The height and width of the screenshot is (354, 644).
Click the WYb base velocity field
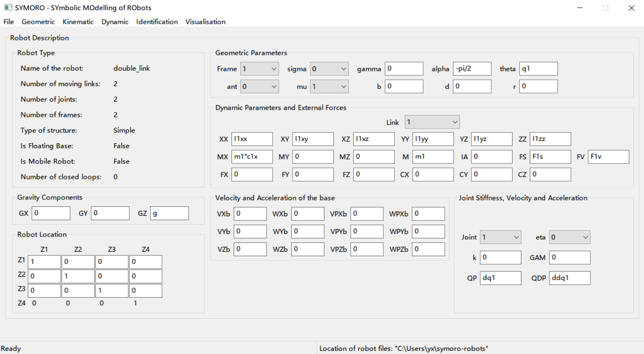point(308,231)
